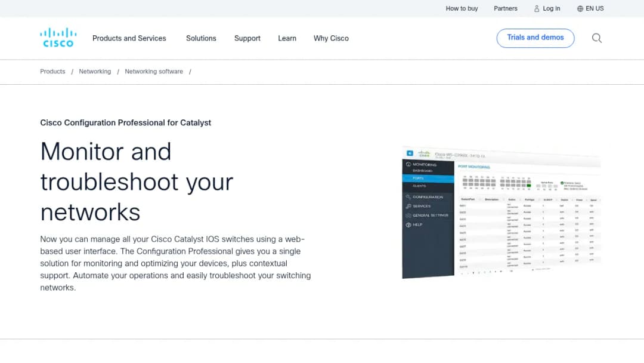Open the Learn menu

tap(287, 38)
